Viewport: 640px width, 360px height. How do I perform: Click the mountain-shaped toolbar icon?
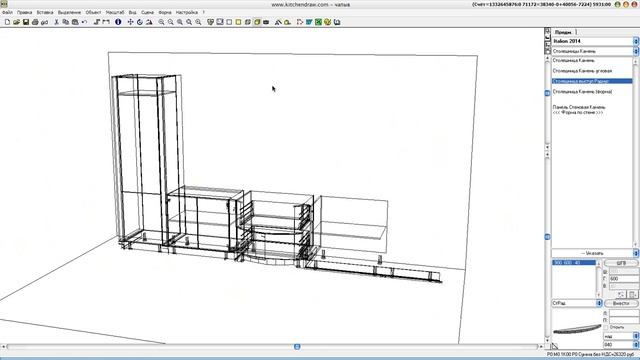tap(149, 22)
